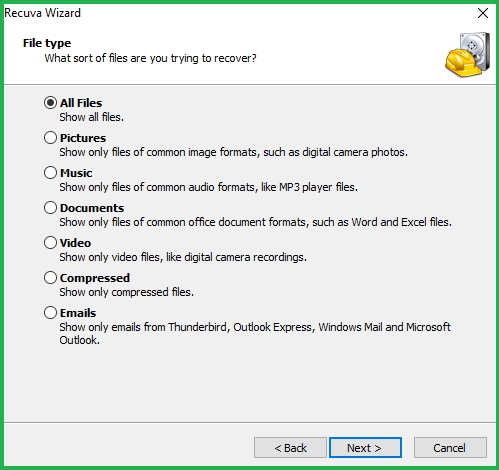Select the Emails radio button
The height and width of the screenshot is (470, 499).
click(50, 313)
